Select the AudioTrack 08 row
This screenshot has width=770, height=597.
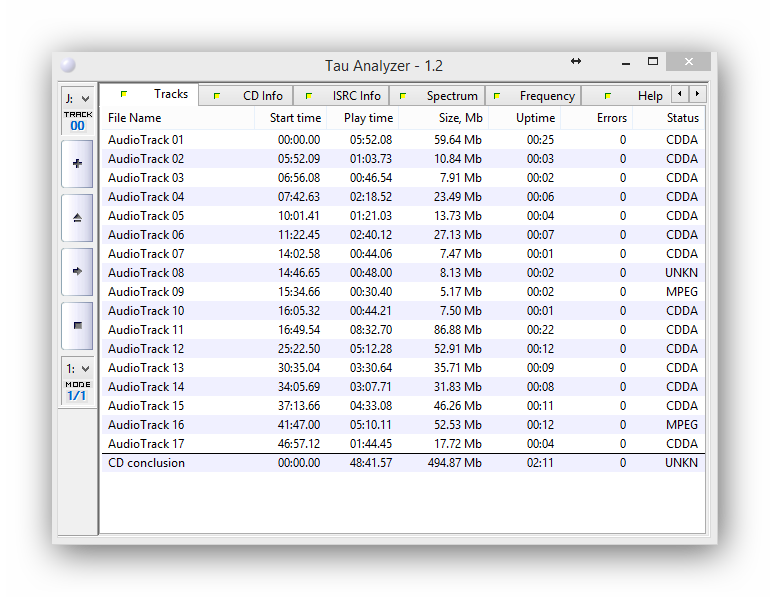(146, 273)
